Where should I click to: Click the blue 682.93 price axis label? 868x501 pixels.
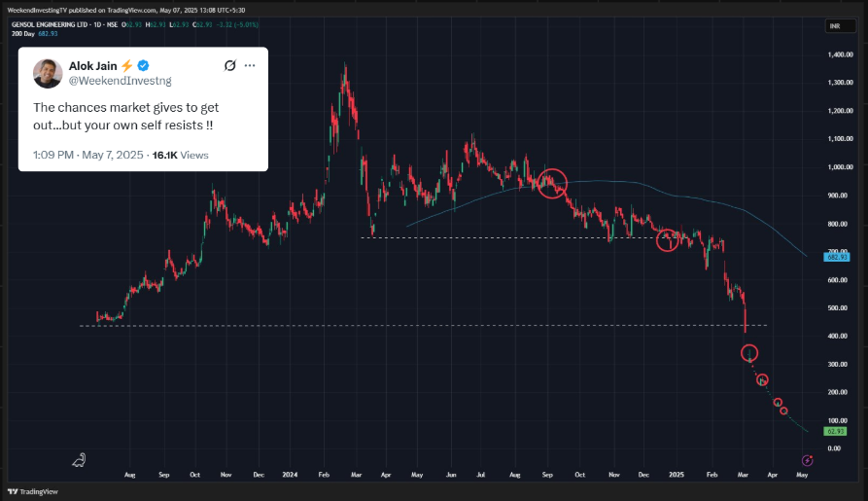[x=837, y=257]
